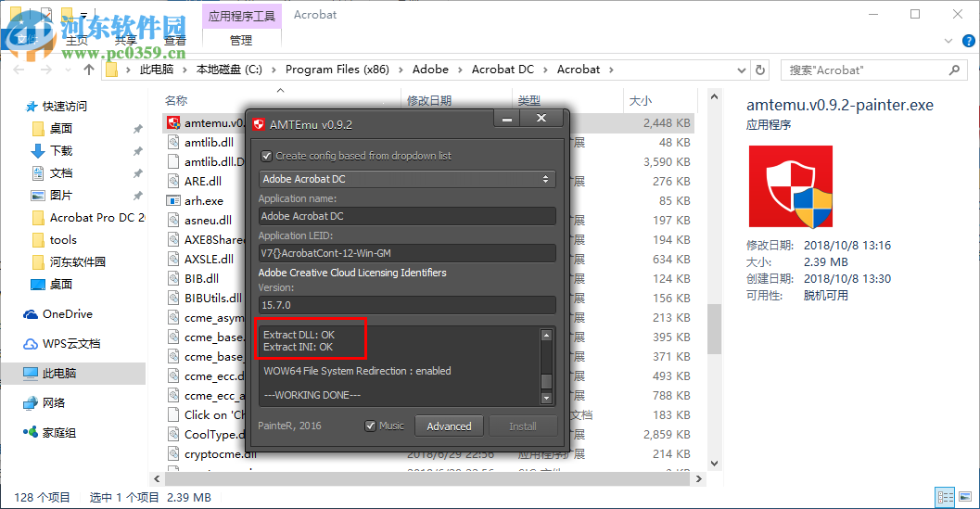The height and width of the screenshot is (509, 980).
Task: Click the Advanced button in AMTEmu
Action: 449,426
